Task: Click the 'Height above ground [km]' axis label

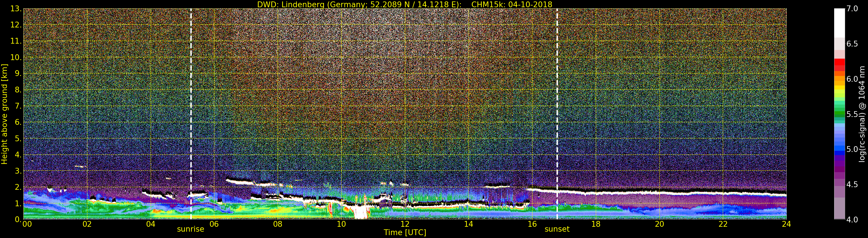Action: 4,114
